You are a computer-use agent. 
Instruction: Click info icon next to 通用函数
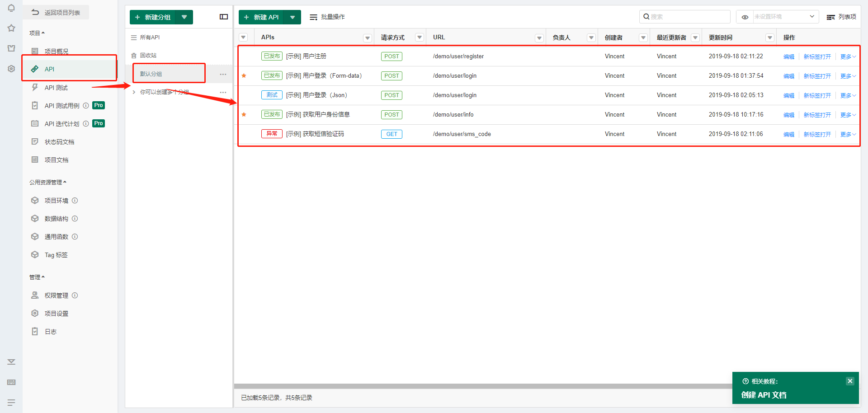75,236
